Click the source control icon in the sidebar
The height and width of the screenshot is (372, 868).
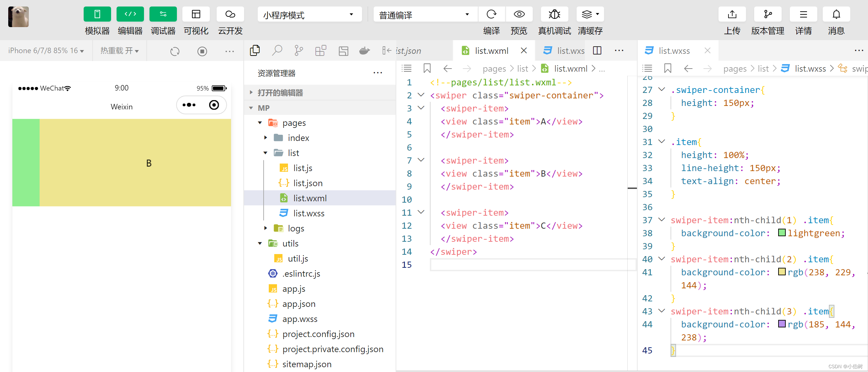point(299,51)
